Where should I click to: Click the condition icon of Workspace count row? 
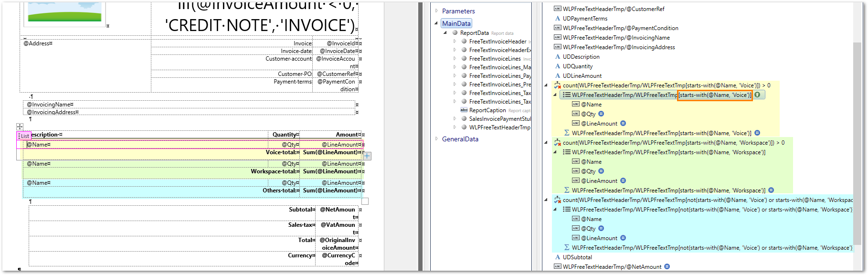click(557, 142)
